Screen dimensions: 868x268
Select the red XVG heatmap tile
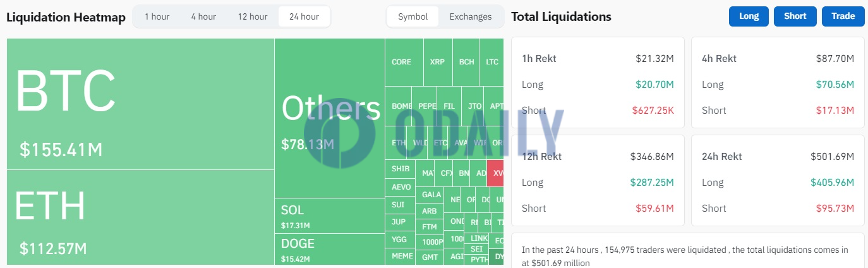point(495,173)
